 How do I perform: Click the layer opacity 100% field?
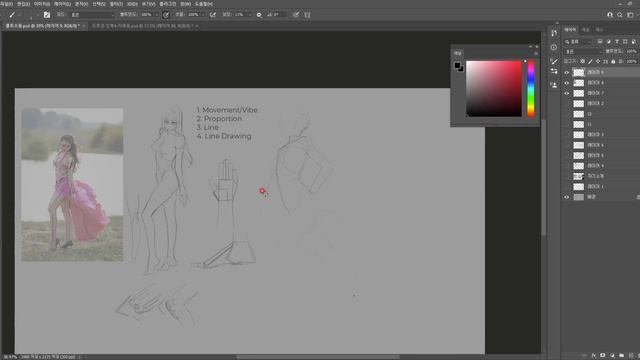tap(631, 51)
